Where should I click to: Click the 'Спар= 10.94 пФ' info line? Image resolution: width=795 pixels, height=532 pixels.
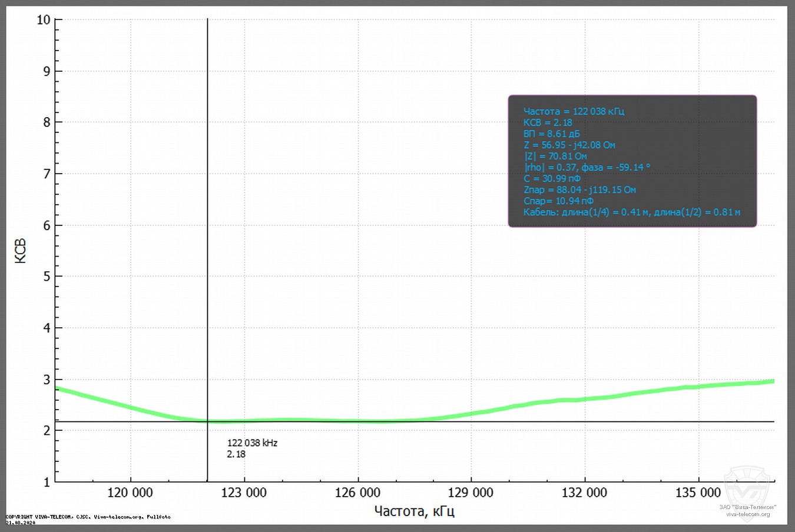pyautogui.click(x=558, y=201)
